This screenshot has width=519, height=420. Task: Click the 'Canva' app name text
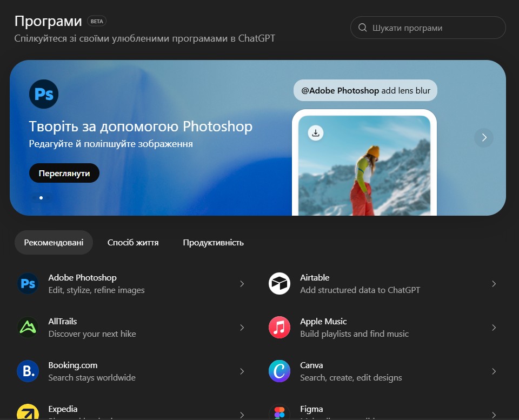point(311,365)
